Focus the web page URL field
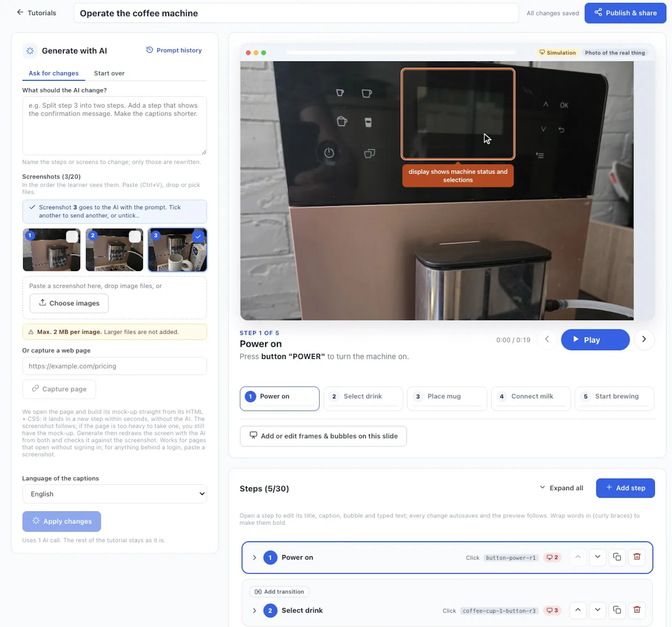 click(x=114, y=366)
